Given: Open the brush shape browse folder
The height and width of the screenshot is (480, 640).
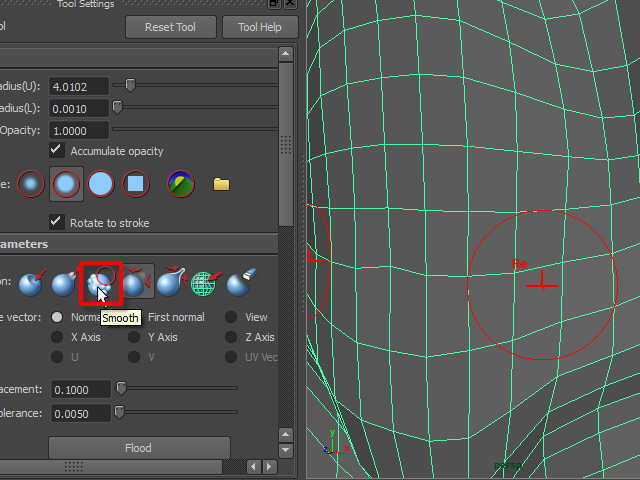Looking at the screenshot, I should click(x=221, y=184).
